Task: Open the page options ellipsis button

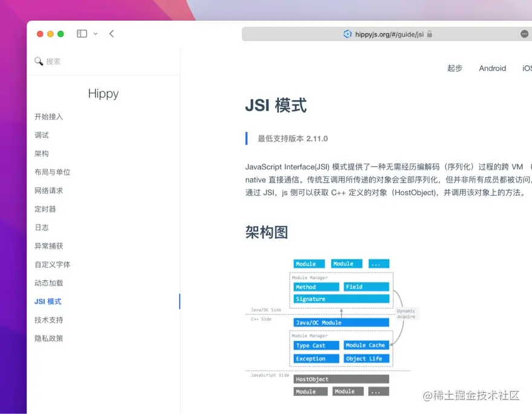Action: 524,34
